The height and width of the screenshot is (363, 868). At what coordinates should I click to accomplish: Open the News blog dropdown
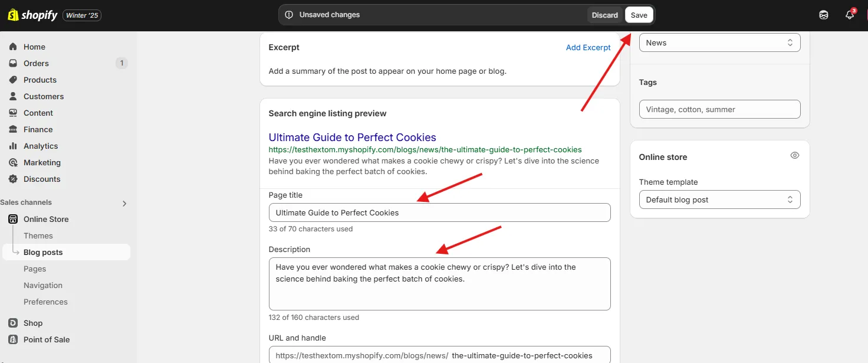[719, 42]
